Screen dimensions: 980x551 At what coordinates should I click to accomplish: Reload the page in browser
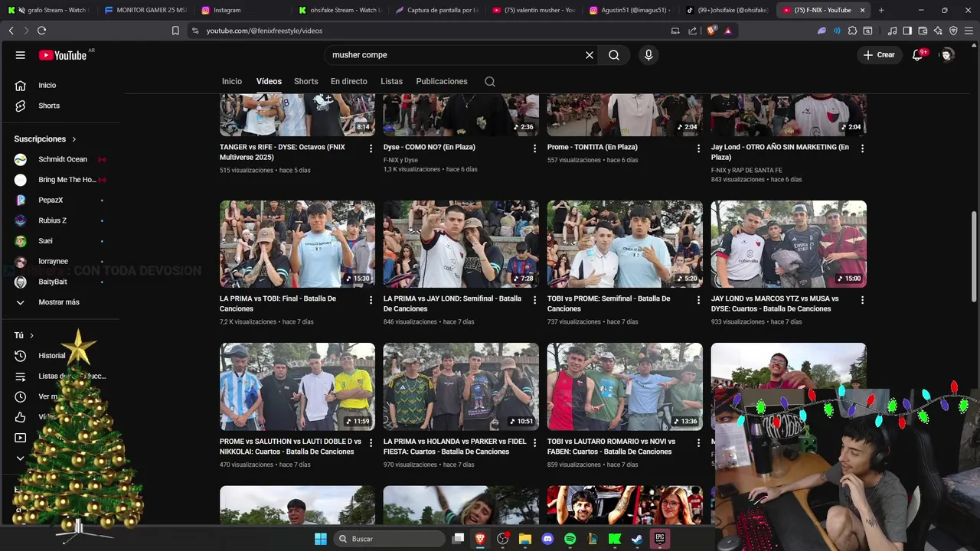[41, 31]
